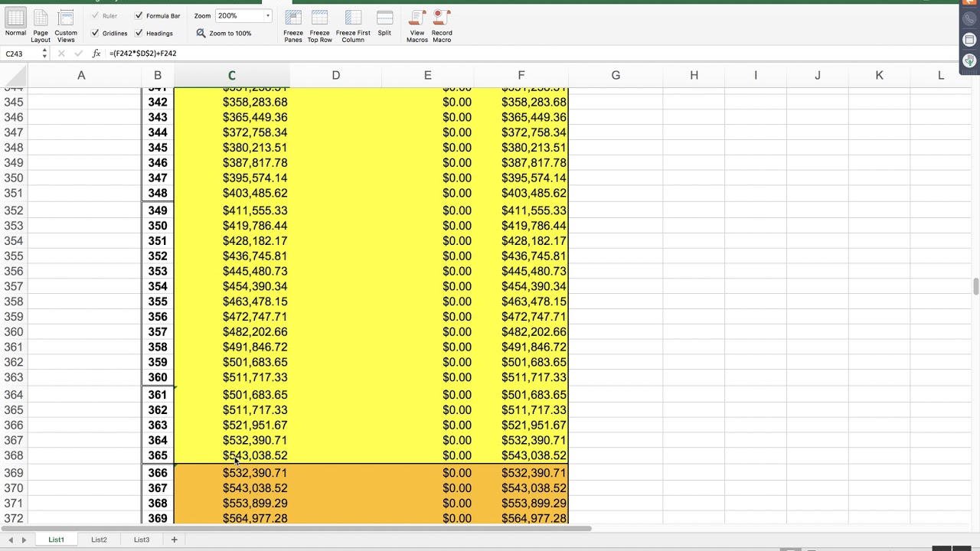Freeze the top row

(319, 24)
